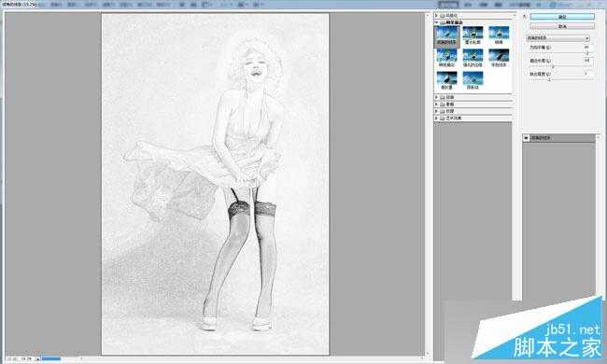
Task: Hide the filter thumbnails panel with the collapse arrow
Action: [525, 16]
